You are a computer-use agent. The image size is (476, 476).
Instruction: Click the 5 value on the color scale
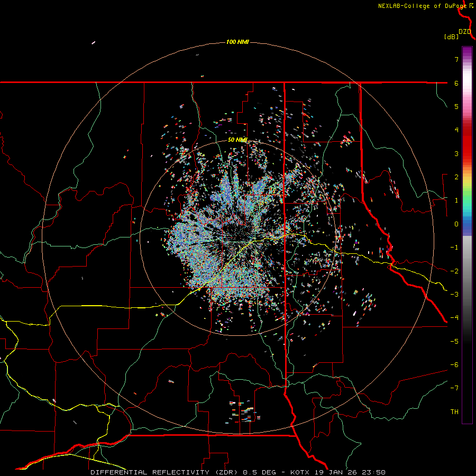coord(456,106)
